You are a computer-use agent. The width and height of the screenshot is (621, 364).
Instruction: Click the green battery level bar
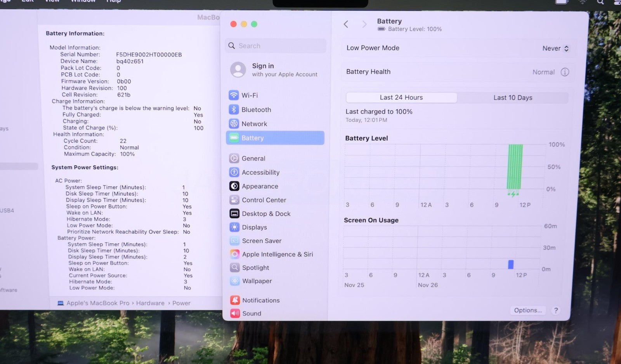(515, 167)
